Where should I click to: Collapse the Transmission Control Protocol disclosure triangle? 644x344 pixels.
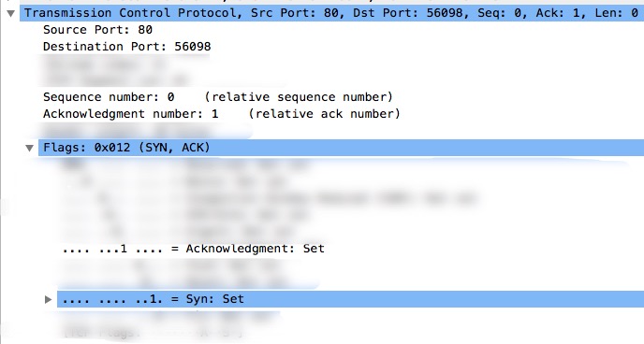point(11,13)
